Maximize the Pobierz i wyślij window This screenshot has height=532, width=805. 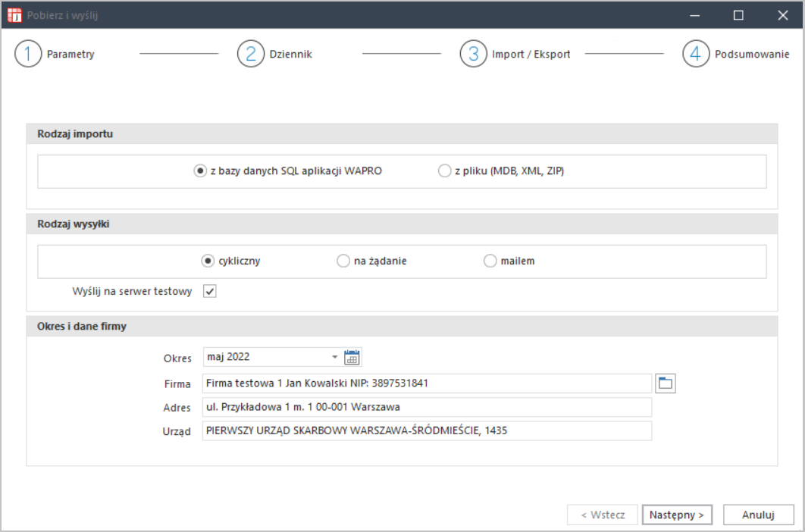pyautogui.click(x=738, y=14)
